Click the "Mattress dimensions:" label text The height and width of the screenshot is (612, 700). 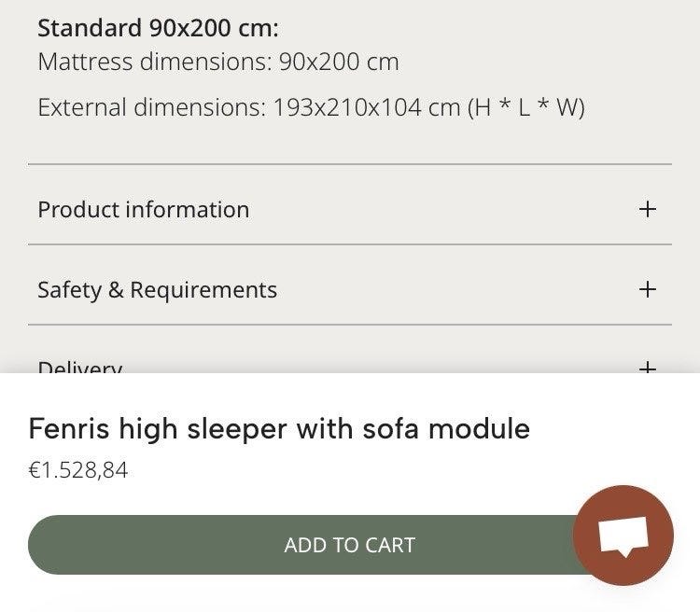(x=155, y=63)
